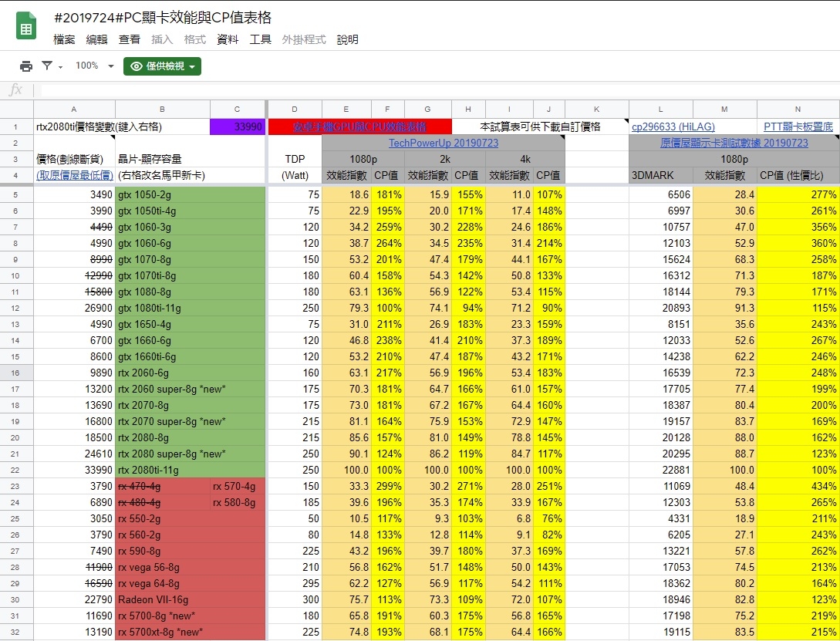
Task: Select the struck-through rx 470-4g cell
Action: point(162,486)
